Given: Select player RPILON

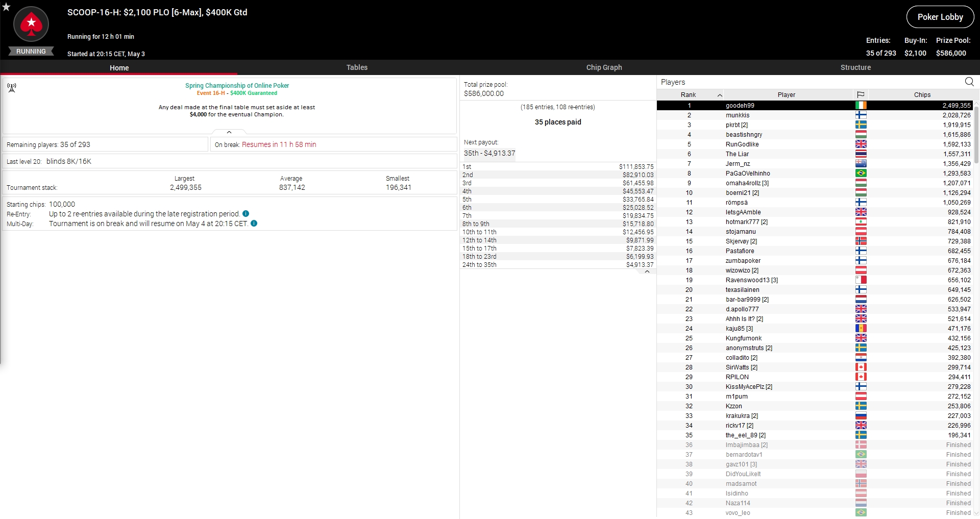Looking at the screenshot, I should coord(815,377).
